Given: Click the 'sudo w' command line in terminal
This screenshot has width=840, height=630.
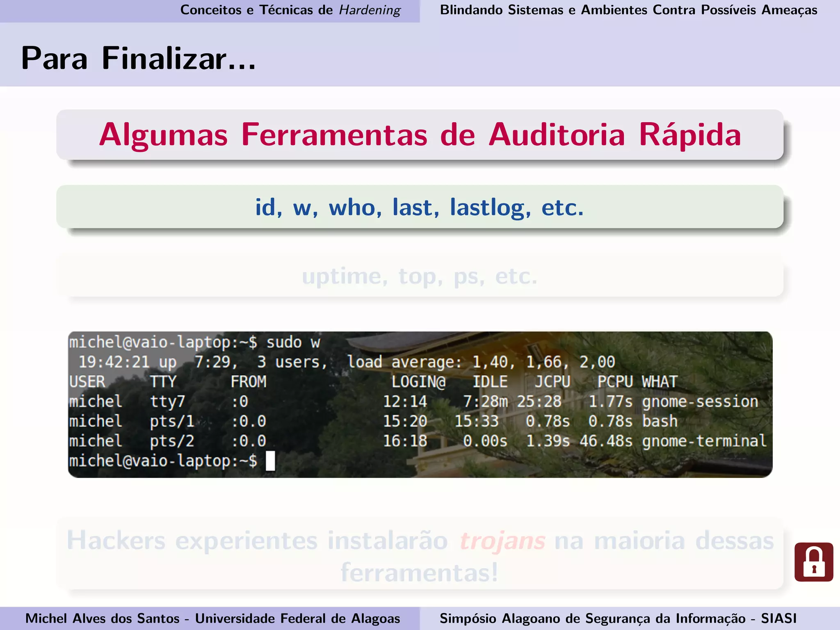Looking at the screenshot, I should pyautogui.click(x=194, y=342).
